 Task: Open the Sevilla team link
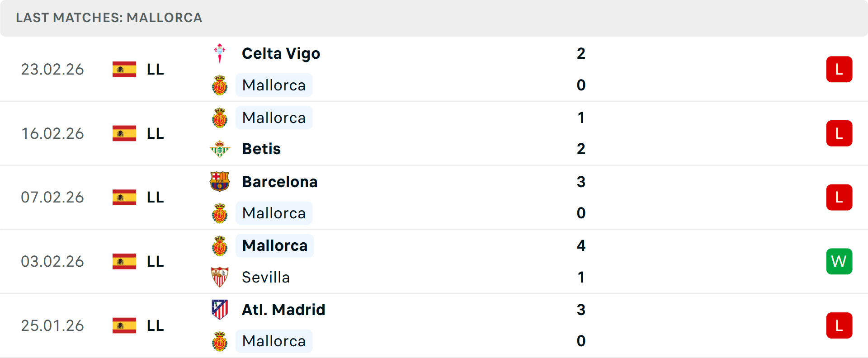(266, 277)
